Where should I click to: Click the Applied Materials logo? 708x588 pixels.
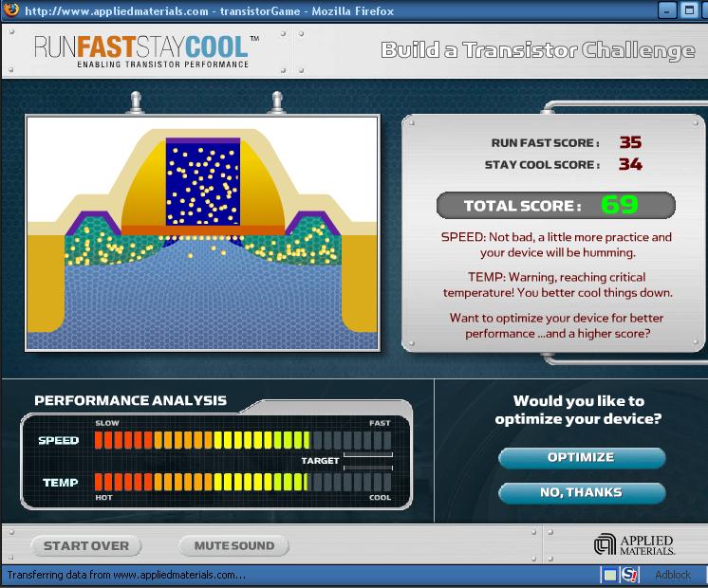coord(634,544)
